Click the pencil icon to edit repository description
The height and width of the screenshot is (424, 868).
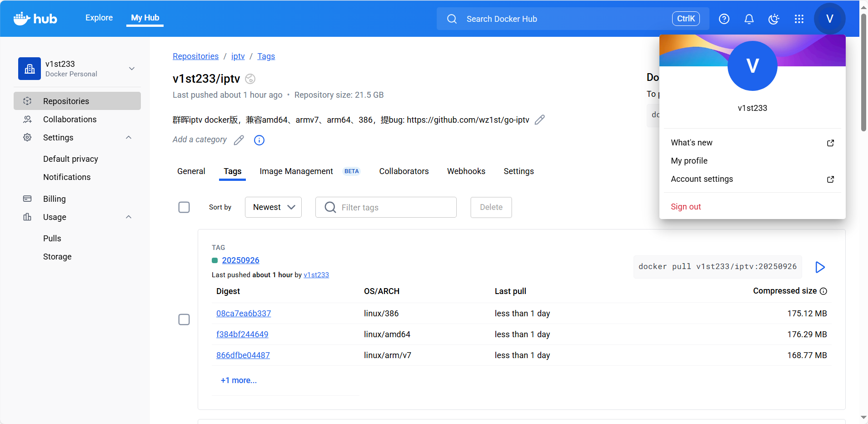[539, 120]
